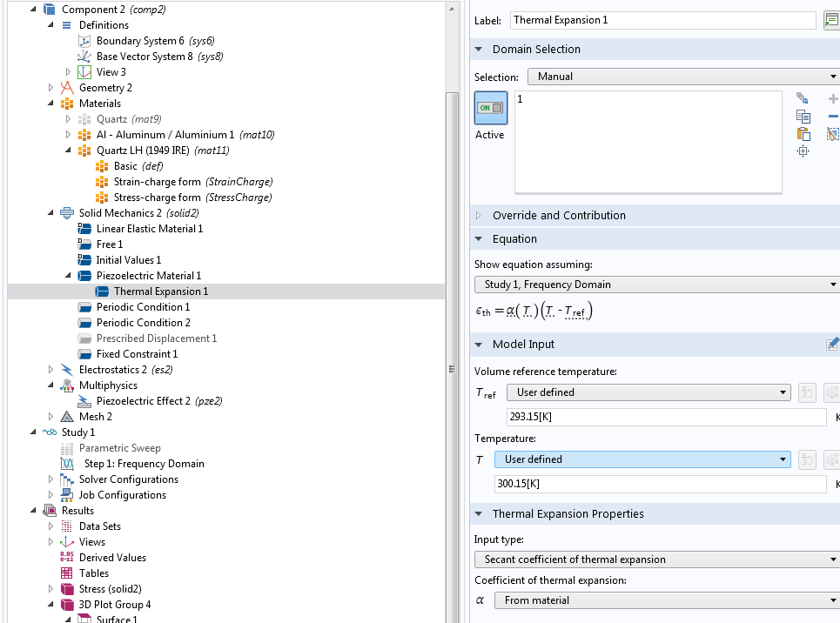Click the Copy Selection icon
The image size is (840, 623).
point(803,117)
